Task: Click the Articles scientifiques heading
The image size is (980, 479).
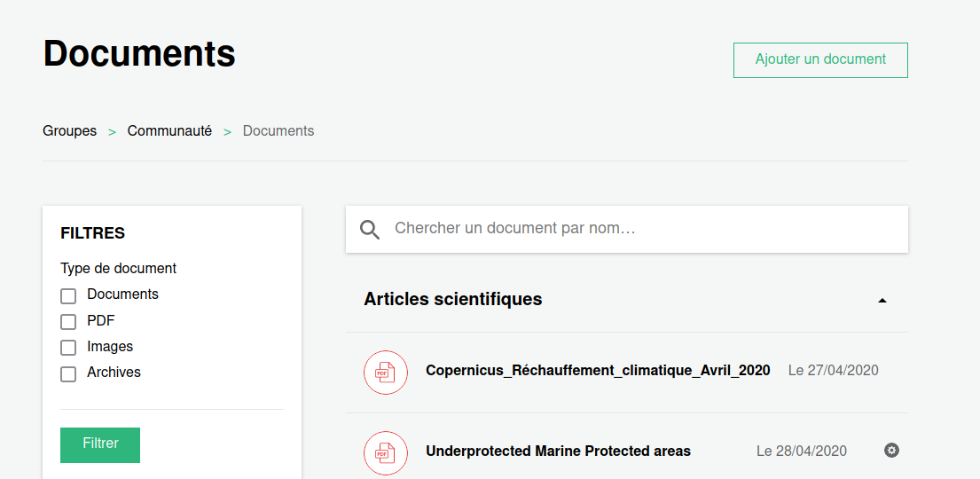Action: (453, 300)
